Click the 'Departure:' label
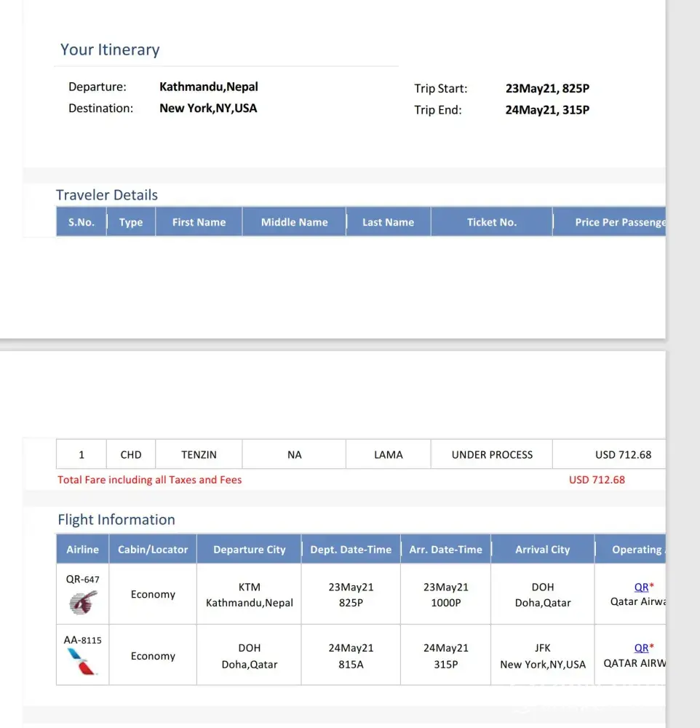The image size is (700, 728). [x=98, y=87]
